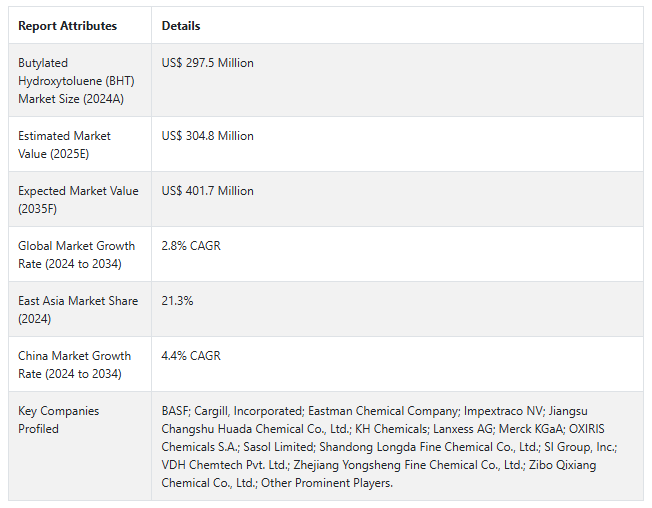Click the "Report Attributes" column header
The width and height of the screenshot is (652, 508).
pos(67,26)
